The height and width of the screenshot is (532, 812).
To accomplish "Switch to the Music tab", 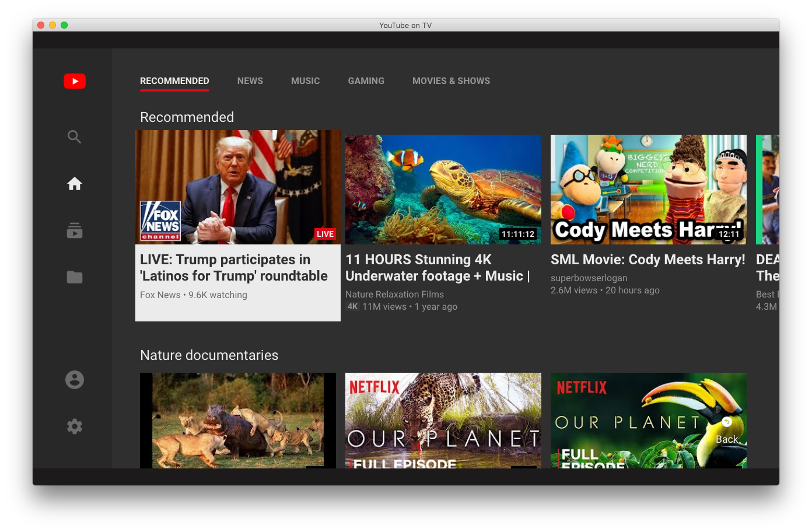I will click(306, 81).
